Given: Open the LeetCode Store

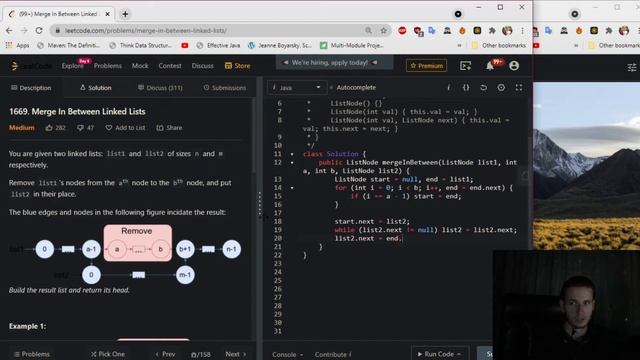Looking at the screenshot, I should click(x=238, y=66).
